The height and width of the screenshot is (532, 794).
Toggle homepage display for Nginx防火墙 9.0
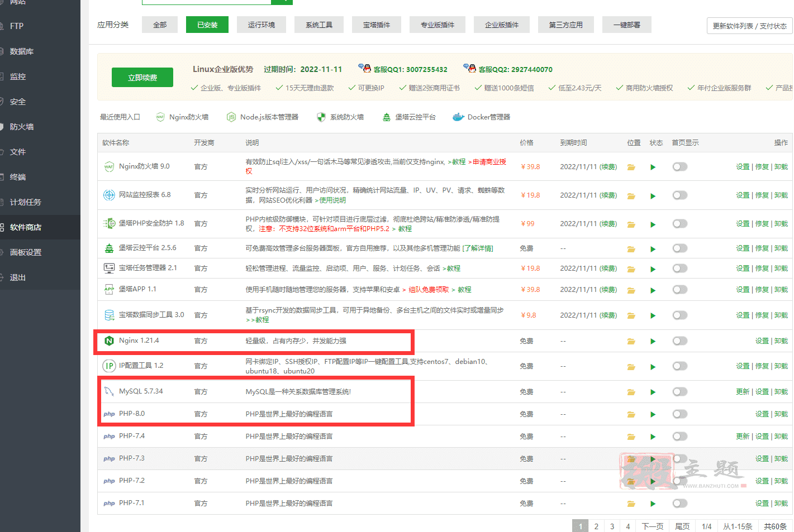(680, 167)
